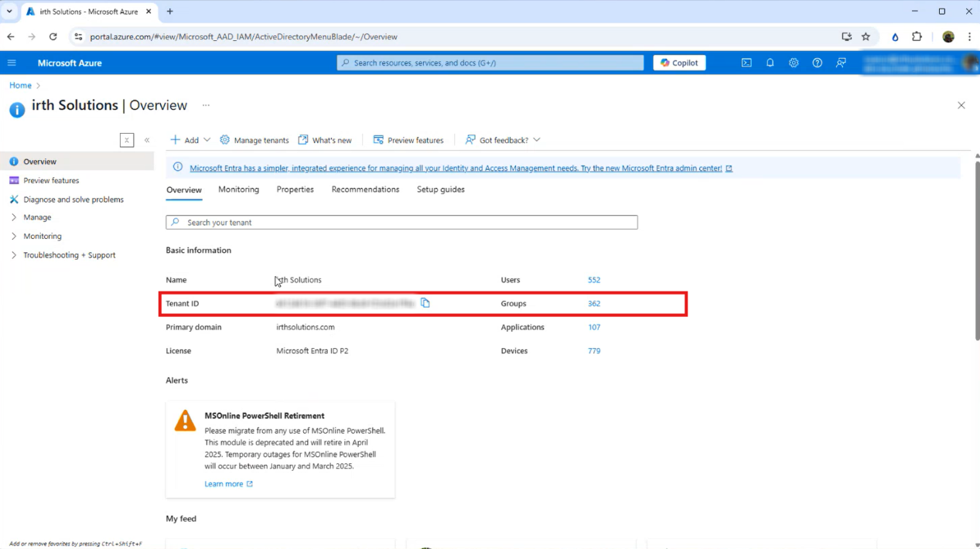Viewport: 980px width, 549px height.
Task: Bookmark this page with star icon
Action: coord(866,36)
